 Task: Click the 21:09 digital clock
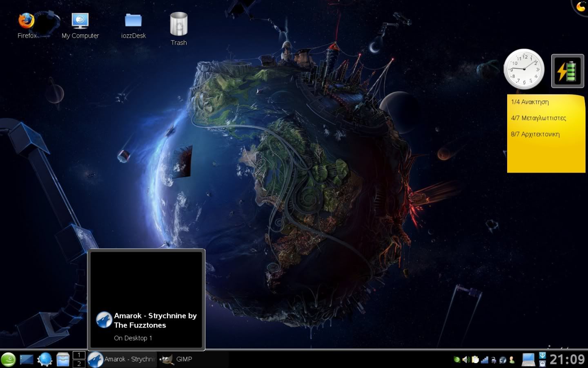point(567,360)
